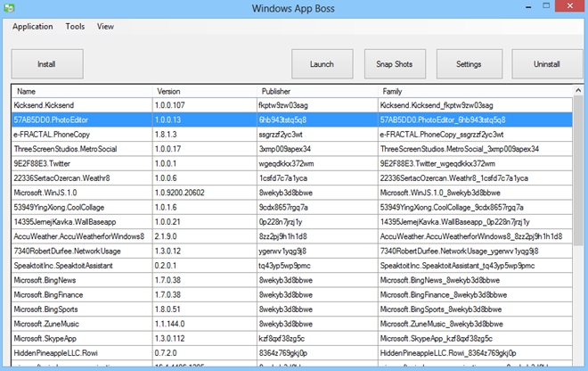Screen dimensions: 588x371
Task: Click family Microsoft.SkypeApp_kzf8qxf38zg5c cell
Action: (475, 339)
